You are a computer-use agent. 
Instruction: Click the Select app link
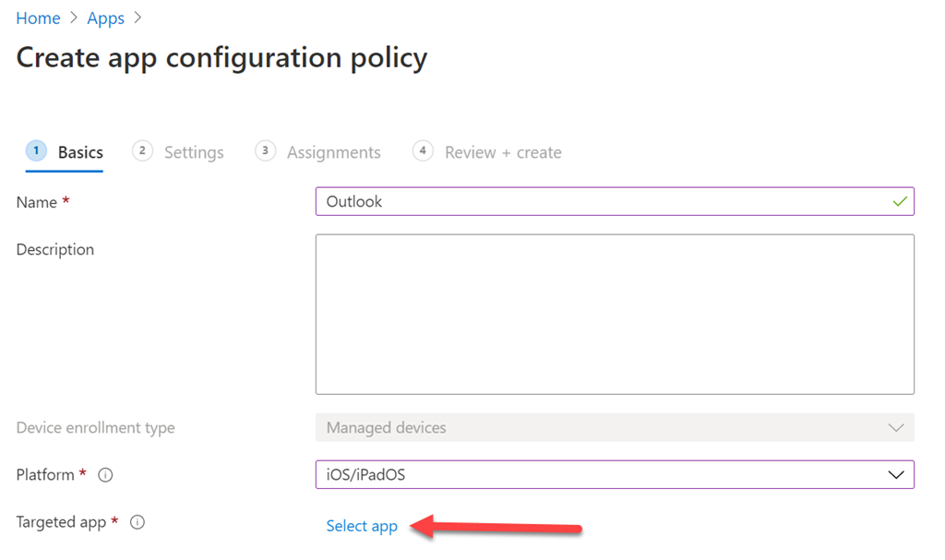pos(362,526)
